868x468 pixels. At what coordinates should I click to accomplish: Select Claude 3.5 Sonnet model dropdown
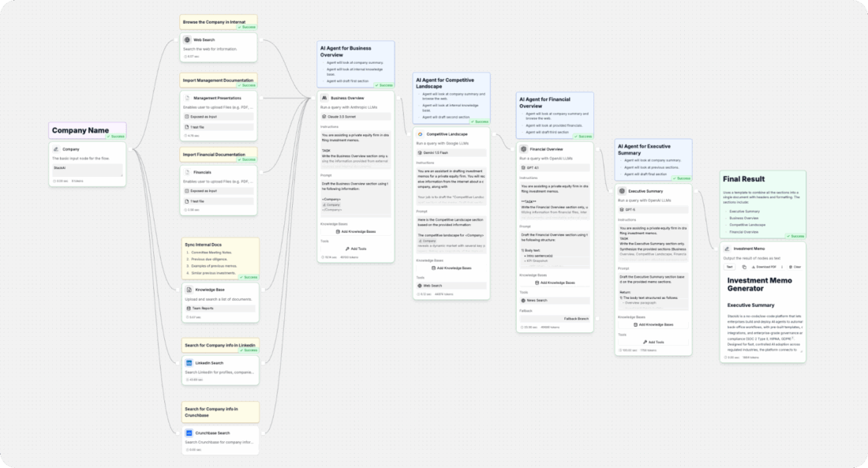355,117
